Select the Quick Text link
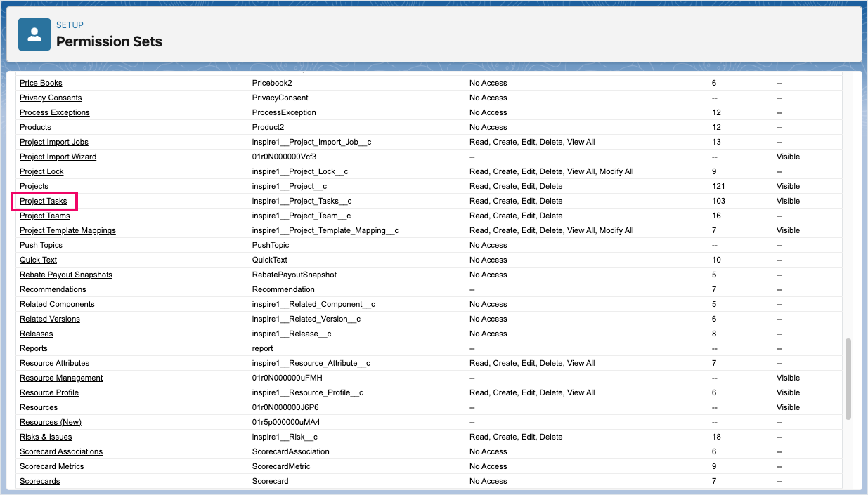This screenshot has width=868, height=495. tap(38, 260)
